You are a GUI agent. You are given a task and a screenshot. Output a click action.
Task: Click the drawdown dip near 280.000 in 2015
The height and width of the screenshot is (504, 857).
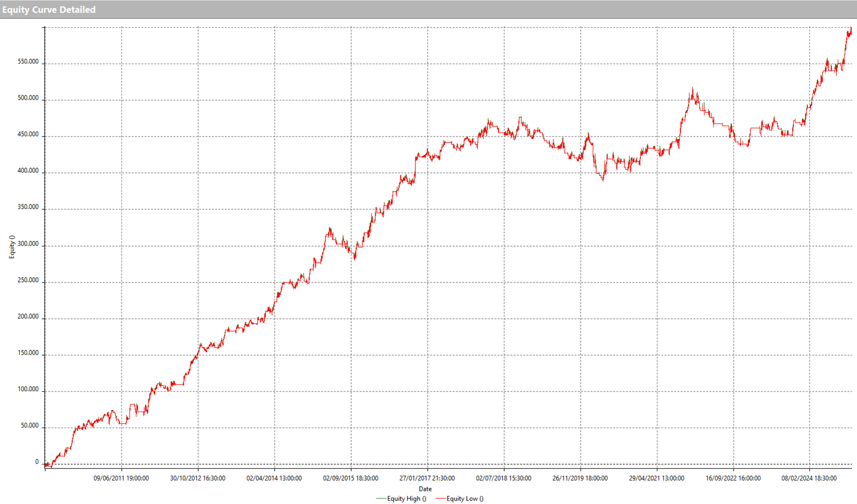(354, 259)
